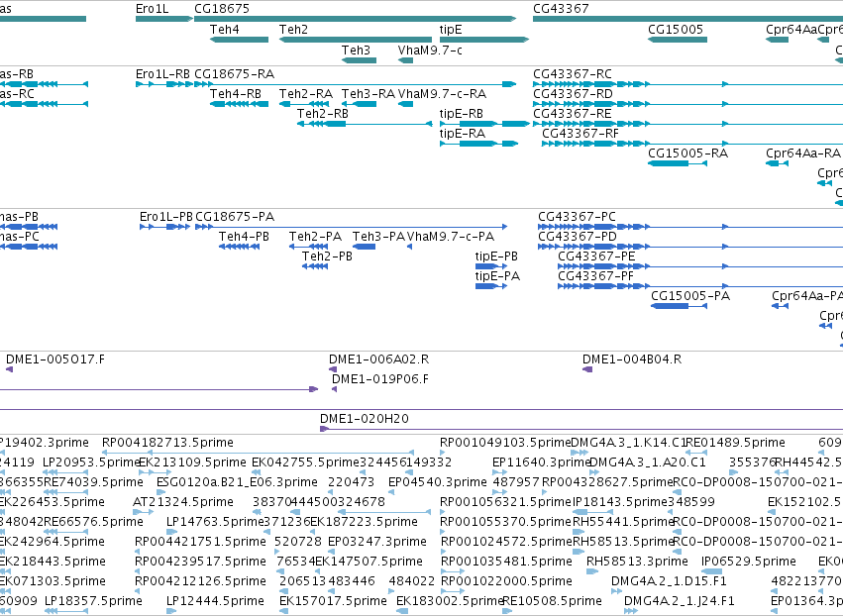
Task: Select the CG43367-PD protein label
Action: pos(578,237)
